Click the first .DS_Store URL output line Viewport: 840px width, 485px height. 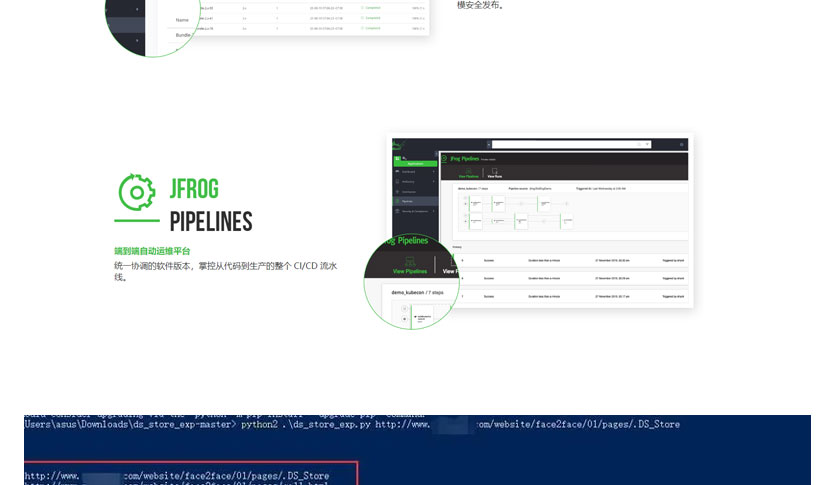coord(177,475)
